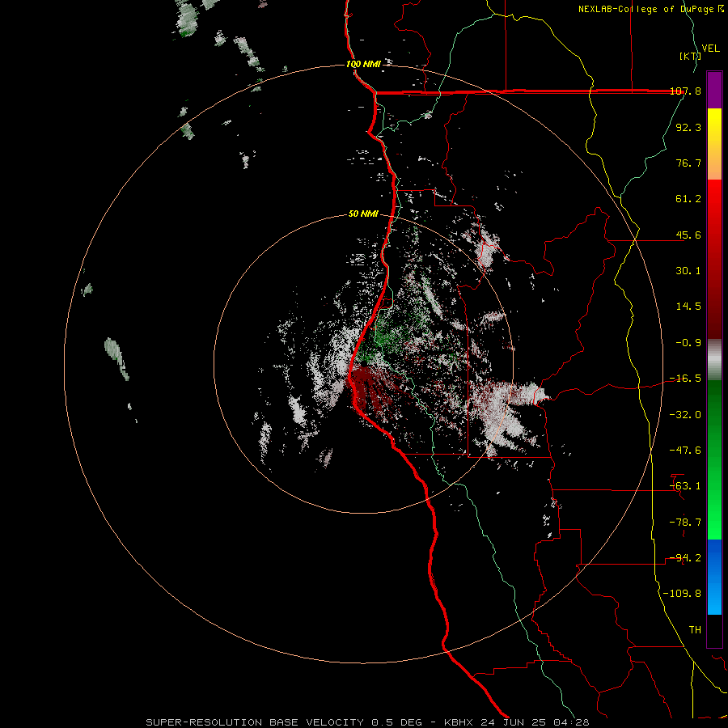Click the 92.3 scale value
This screenshot has height=728, width=728.
pyautogui.click(x=688, y=127)
